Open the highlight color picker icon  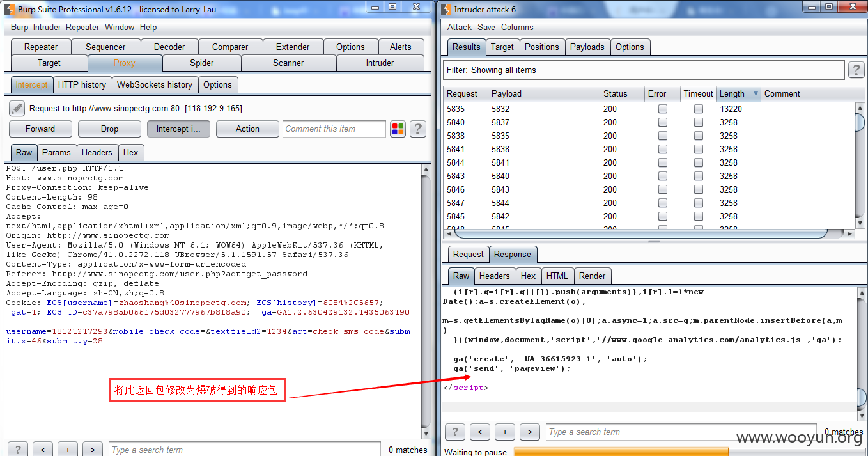pos(398,129)
